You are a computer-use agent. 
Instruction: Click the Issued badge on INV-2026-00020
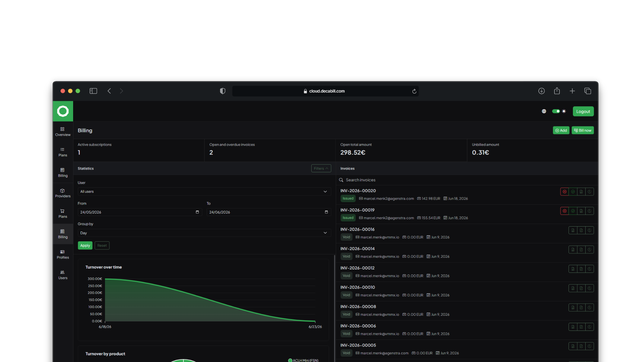coord(348,198)
